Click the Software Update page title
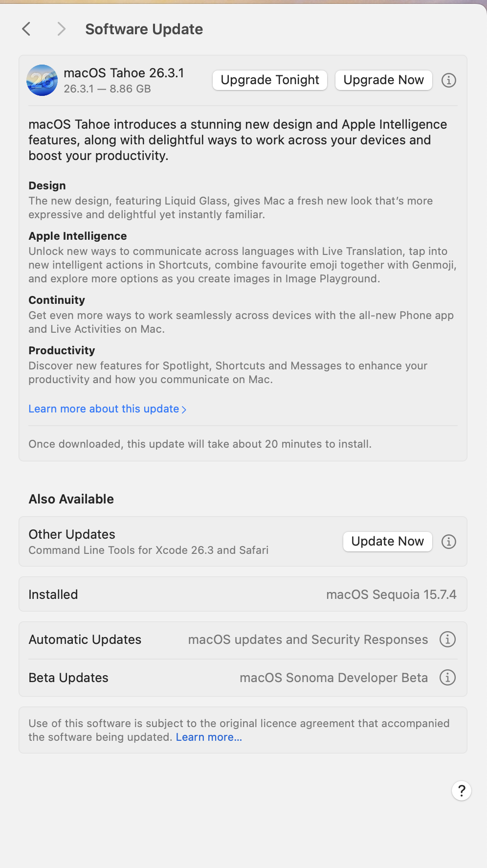 [144, 29]
